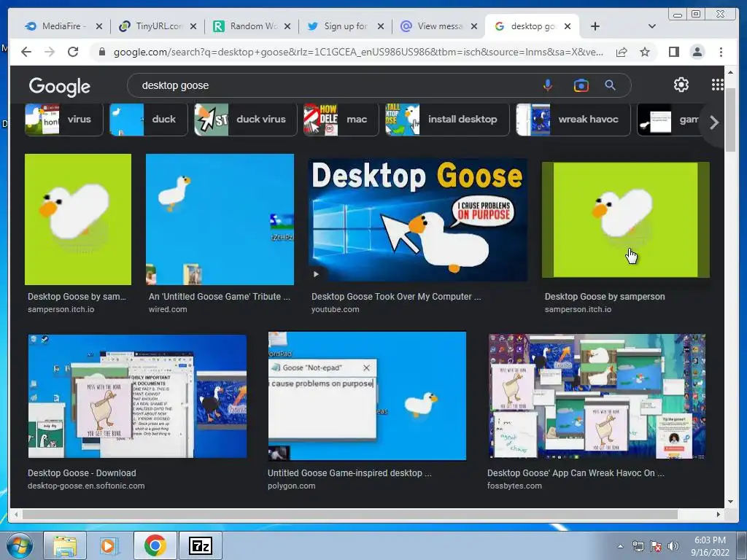Screen dimensions: 747x560
Task: Open Chrome's three-dot menu
Action: pyautogui.click(x=721, y=52)
